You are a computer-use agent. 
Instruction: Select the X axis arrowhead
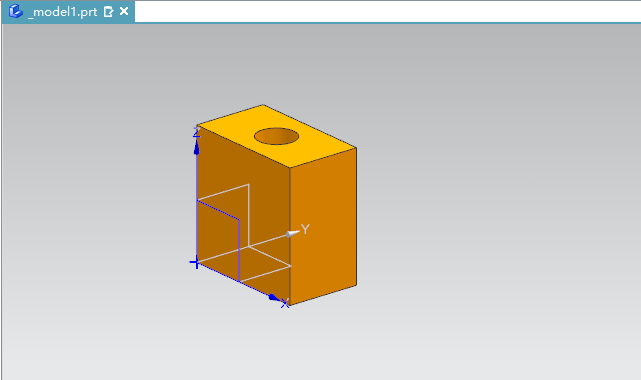[273, 297]
